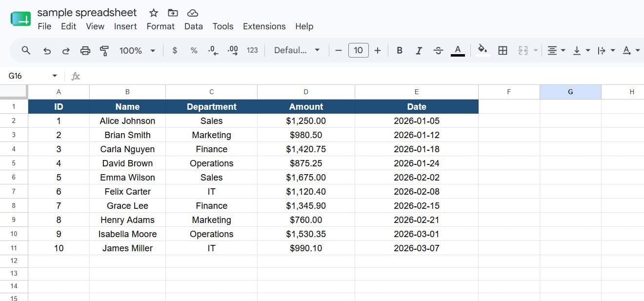Image resolution: width=644 pixels, height=301 pixels.
Task: Open the Name box dropdown arrow
Action: 55,76
